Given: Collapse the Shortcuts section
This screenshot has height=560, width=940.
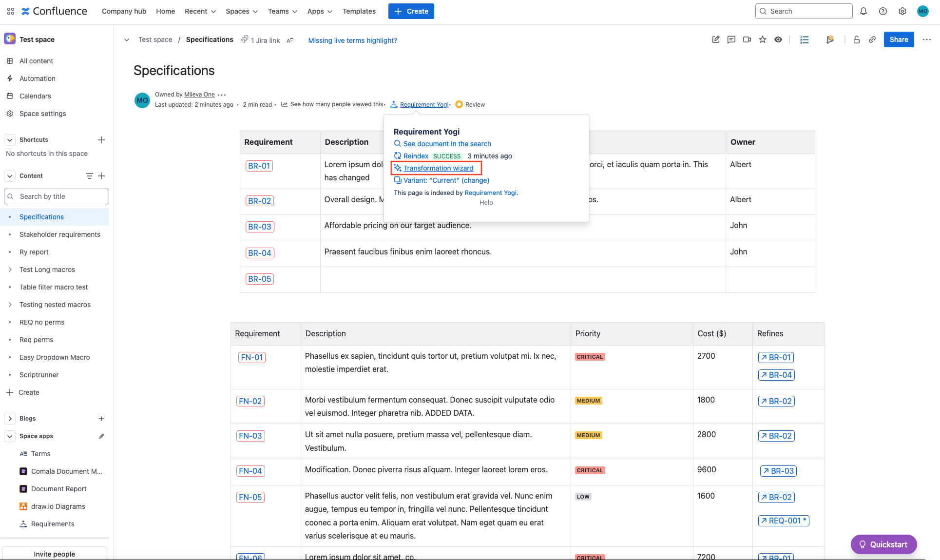Looking at the screenshot, I should (x=10, y=140).
